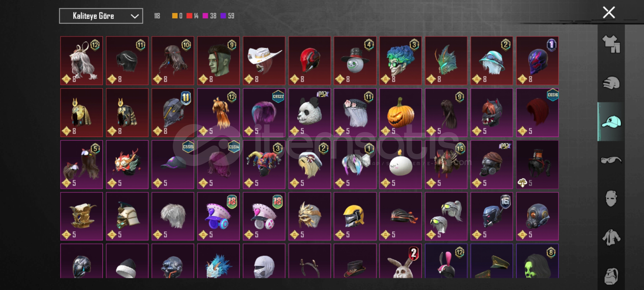Select the jacket category icon
The image size is (644, 290).
[x=611, y=237]
